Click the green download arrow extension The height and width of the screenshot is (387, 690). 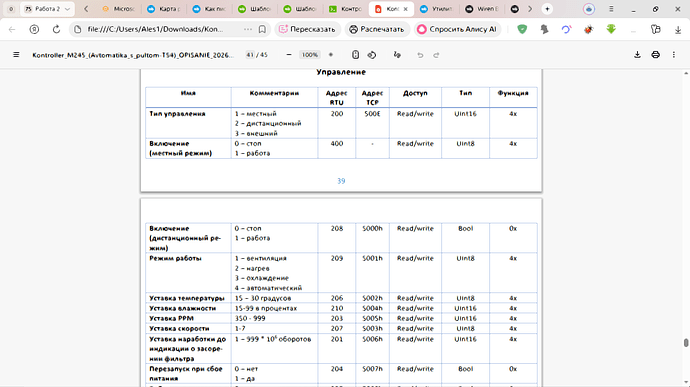(x=611, y=29)
